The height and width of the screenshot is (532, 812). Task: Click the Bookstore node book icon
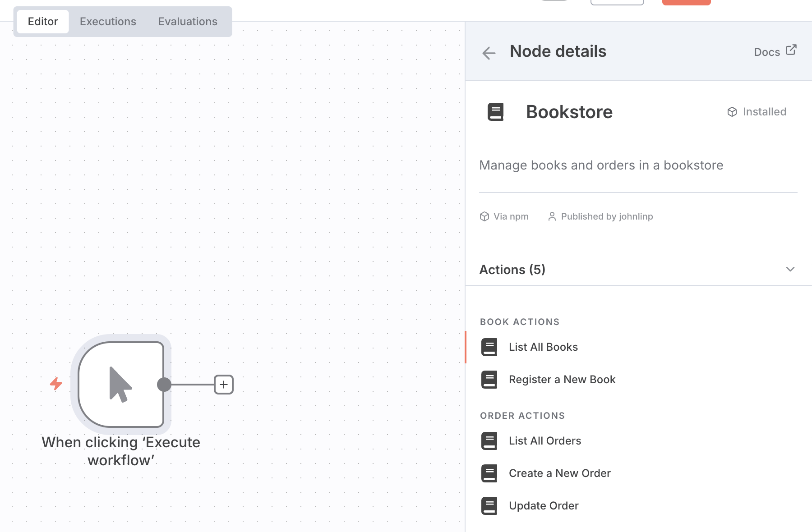coord(495,112)
